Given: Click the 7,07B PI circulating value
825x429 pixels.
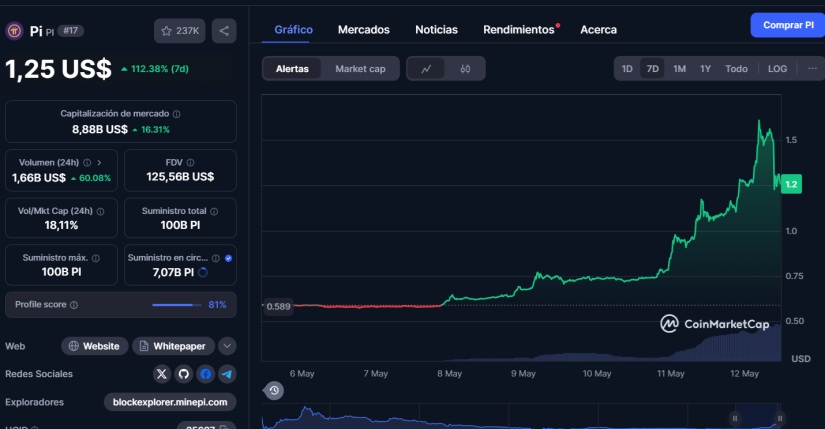Looking at the screenshot, I should tap(173, 273).
